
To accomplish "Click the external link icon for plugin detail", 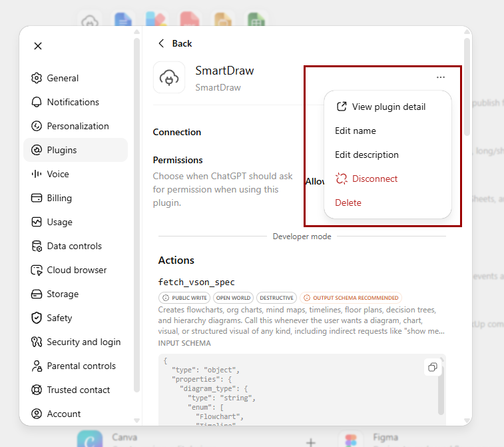I will (x=342, y=107).
